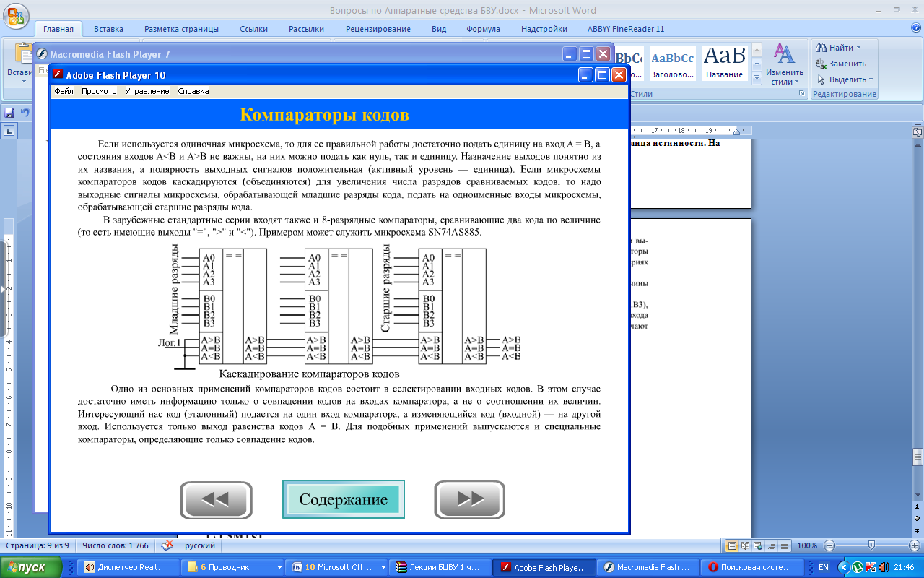Click the Word help question-mark icon
This screenshot has width=924, height=578.
click(915, 29)
